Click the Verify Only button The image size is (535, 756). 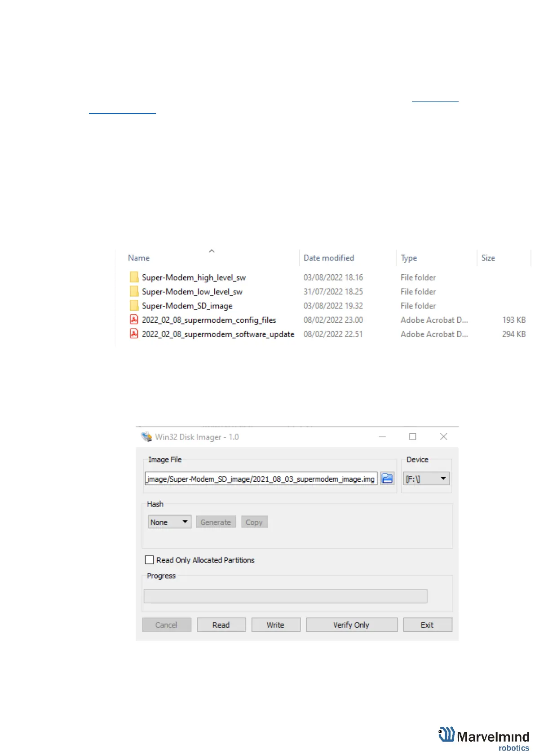(352, 624)
